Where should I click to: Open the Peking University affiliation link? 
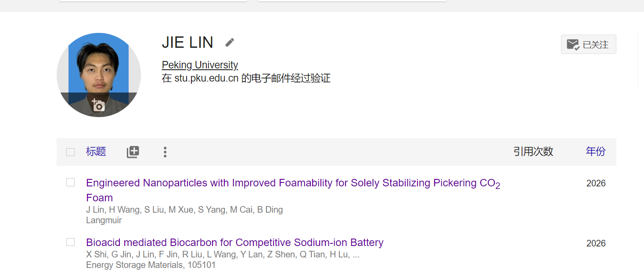[200, 65]
